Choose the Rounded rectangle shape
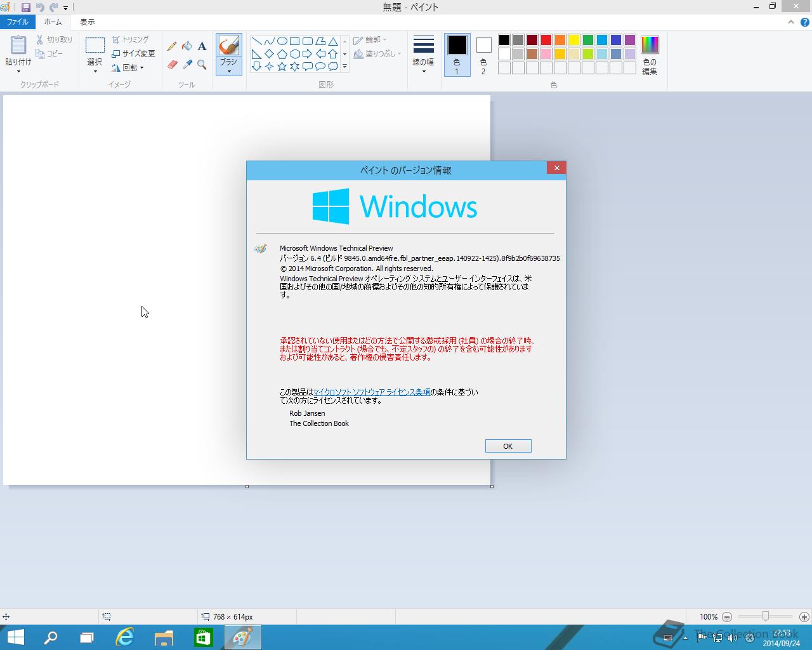Image resolution: width=812 pixels, height=650 pixels. tap(308, 41)
